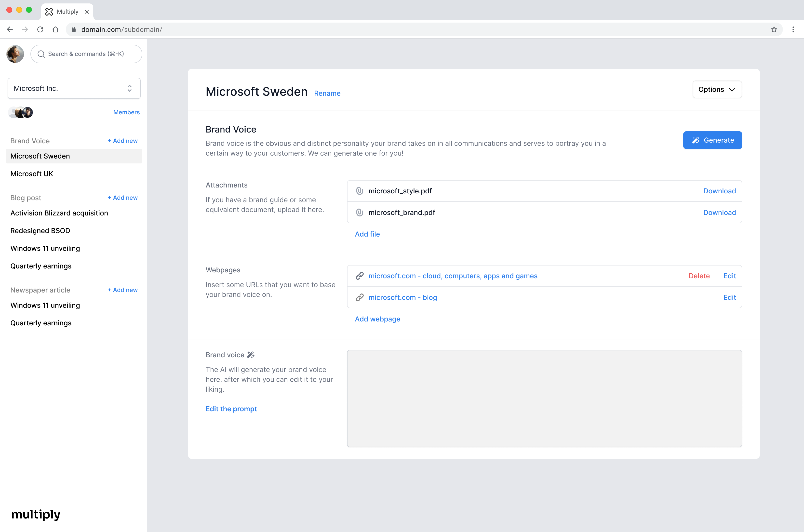Viewport: 804px width, 532px height.
Task: Click the Search & commands field
Action: (86, 54)
